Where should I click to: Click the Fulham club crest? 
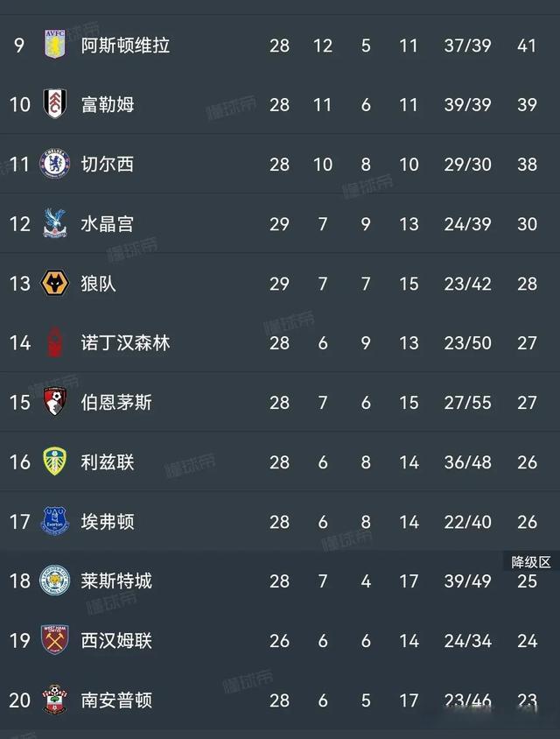55,104
